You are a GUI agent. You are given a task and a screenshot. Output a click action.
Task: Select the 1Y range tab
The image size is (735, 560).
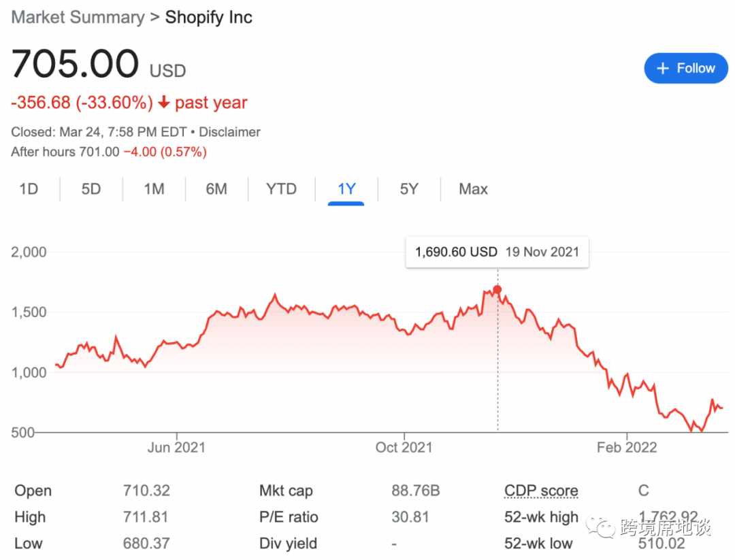pos(346,189)
